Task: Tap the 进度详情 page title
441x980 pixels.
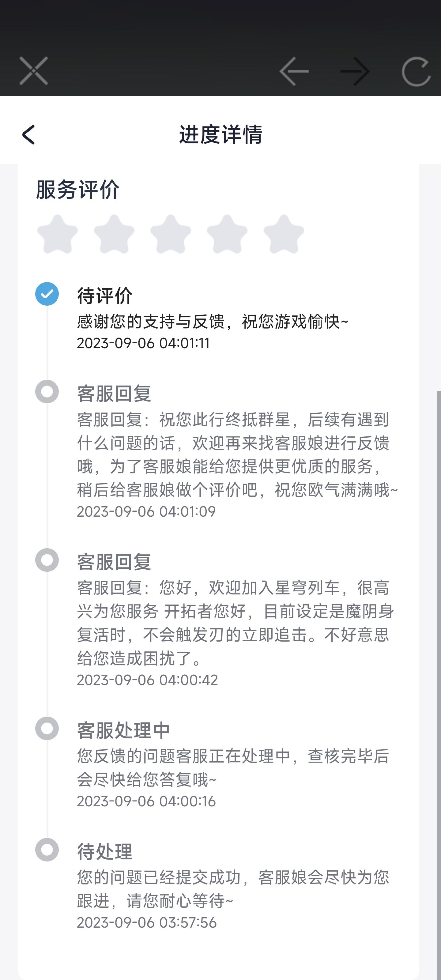Action: pyautogui.click(x=221, y=134)
